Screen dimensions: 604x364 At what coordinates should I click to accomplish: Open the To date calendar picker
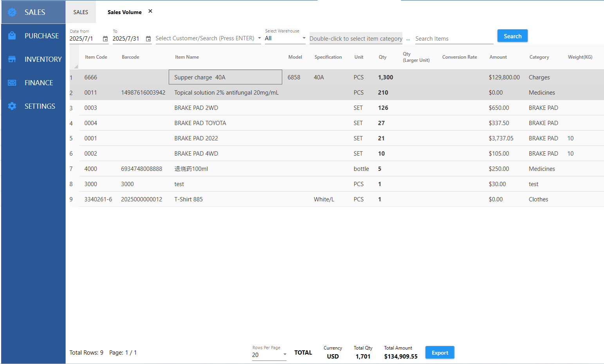pyautogui.click(x=148, y=39)
